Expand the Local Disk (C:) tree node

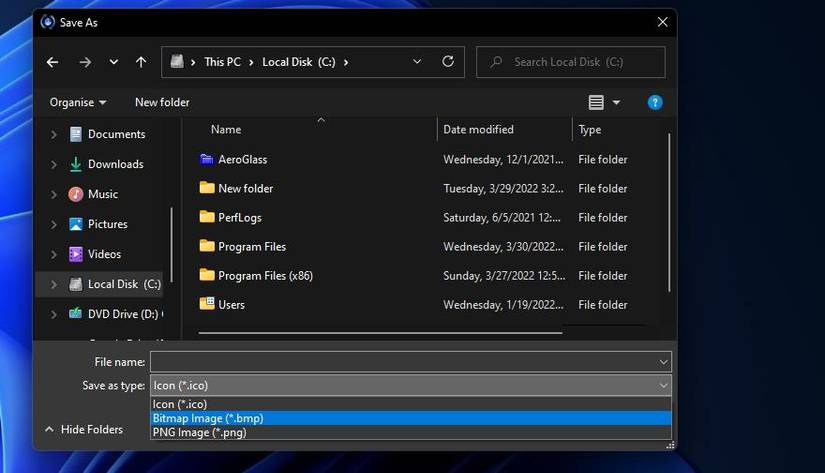53,285
